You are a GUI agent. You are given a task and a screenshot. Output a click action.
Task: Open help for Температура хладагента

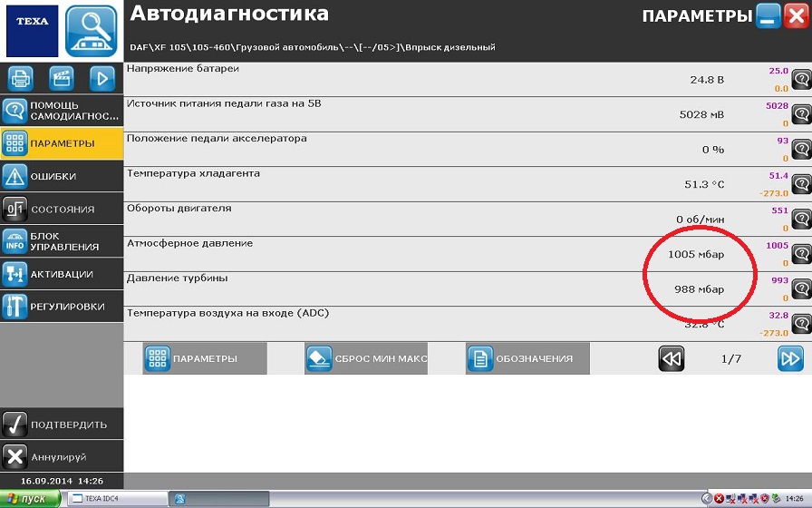(x=802, y=184)
